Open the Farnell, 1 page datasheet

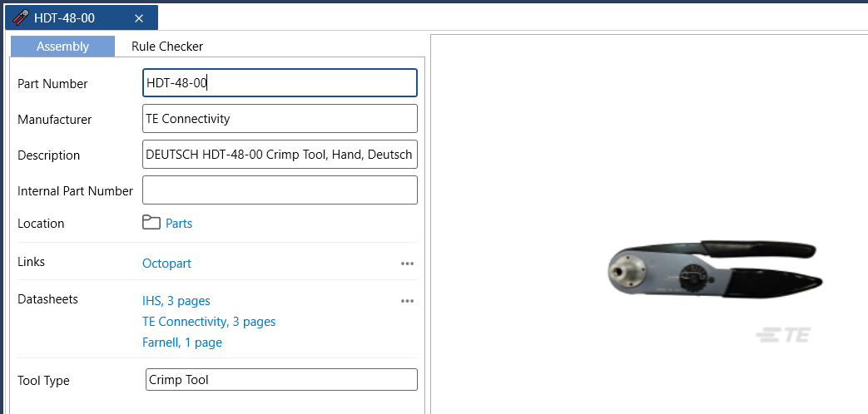click(182, 343)
